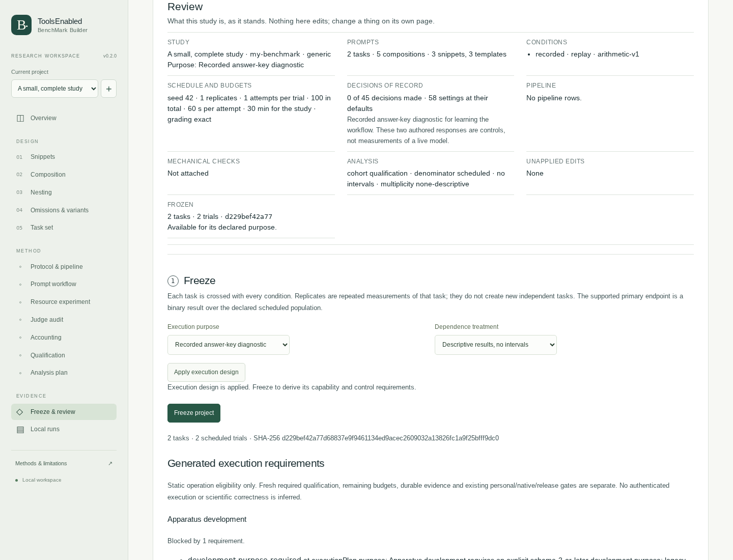Click the 'Generated execution requirements' heading
The width and height of the screenshot is (733, 560).
click(x=246, y=463)
